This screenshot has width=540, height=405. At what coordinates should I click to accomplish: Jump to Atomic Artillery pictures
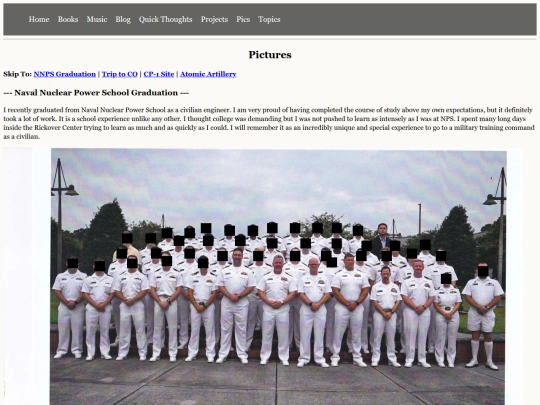(x=208, y=74)
